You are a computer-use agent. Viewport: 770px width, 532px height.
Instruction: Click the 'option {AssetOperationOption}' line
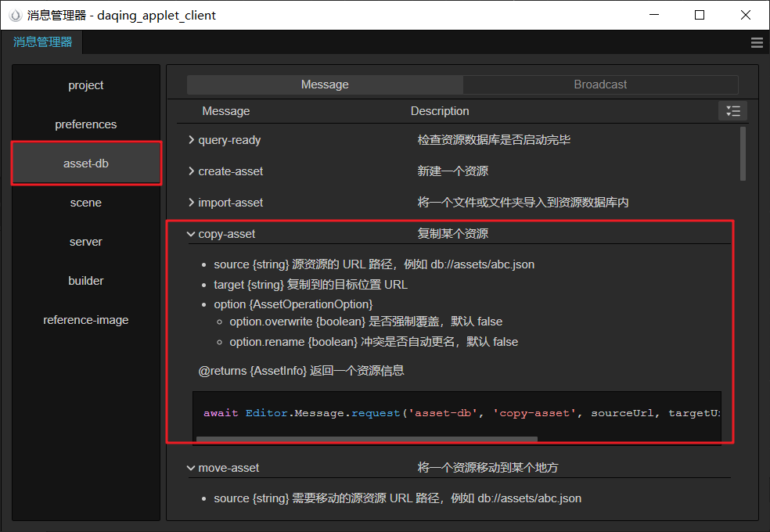[x=293, y=304]
